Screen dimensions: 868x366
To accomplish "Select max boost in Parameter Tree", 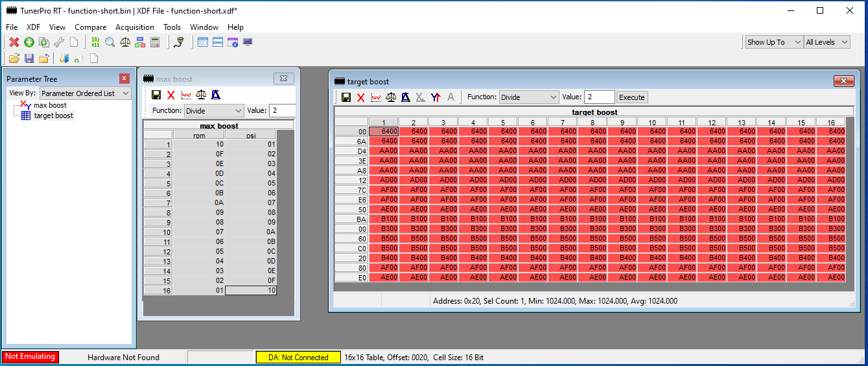I will pos(50,105).
